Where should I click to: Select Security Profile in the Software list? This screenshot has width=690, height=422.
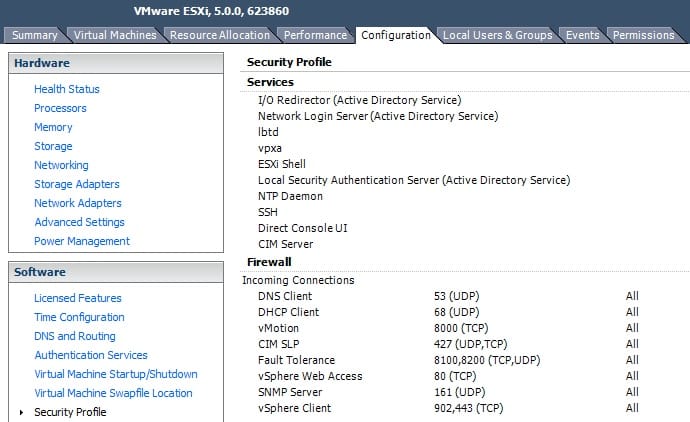pos(70,412)
